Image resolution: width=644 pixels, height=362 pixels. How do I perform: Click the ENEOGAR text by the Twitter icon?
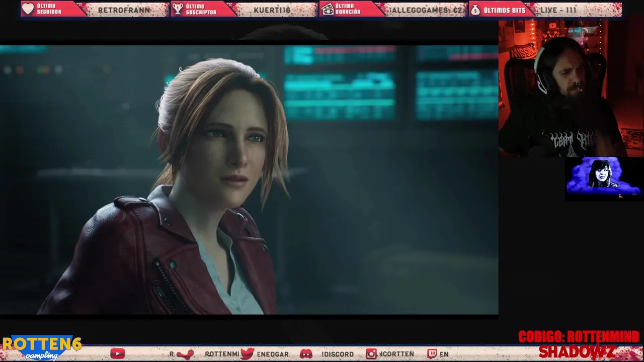tap(273, 354)
